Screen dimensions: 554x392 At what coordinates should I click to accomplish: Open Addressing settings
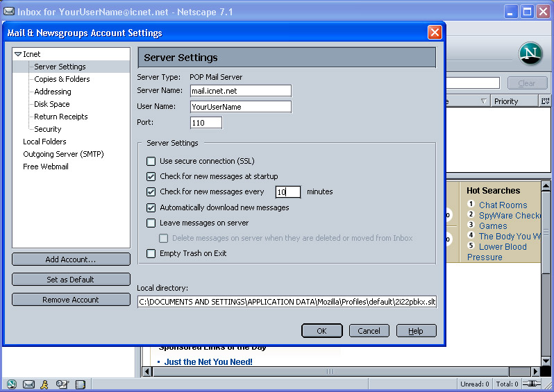(x=53, y=92)
